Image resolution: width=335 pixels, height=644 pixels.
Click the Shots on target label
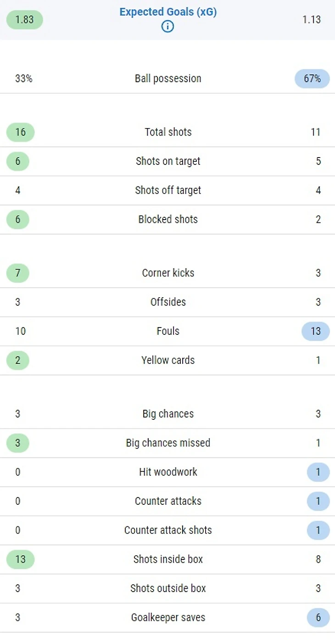(x=168, y=161)
